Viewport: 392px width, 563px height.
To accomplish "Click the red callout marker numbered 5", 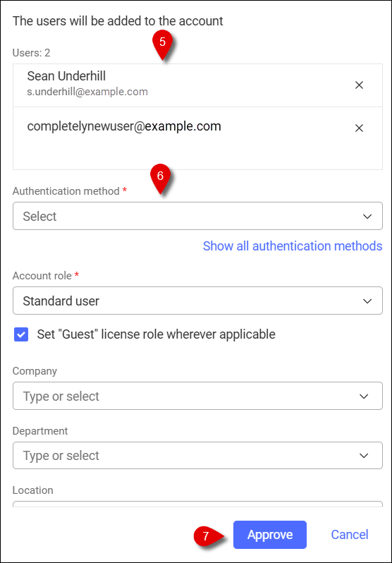I will 163,44.
